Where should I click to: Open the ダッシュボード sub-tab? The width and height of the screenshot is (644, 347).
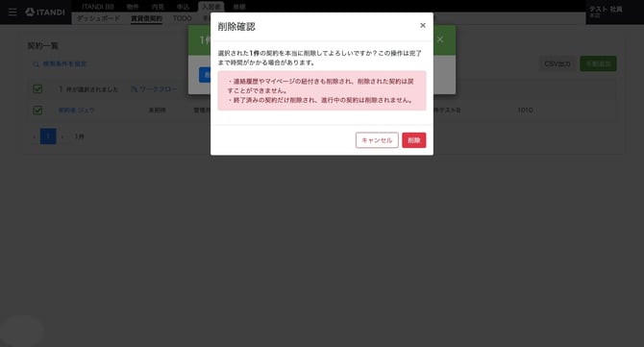pyautogui.click(x=99, y=18)
